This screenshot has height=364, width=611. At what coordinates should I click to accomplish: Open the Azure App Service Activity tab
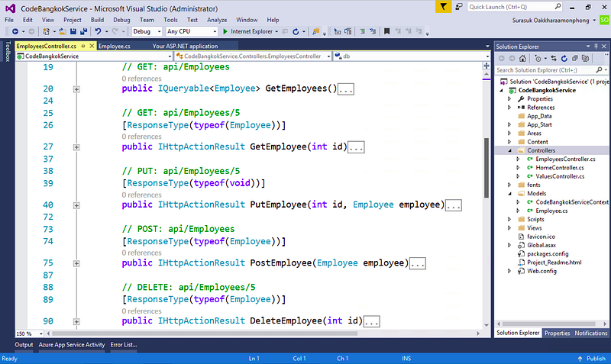(72, 344)
